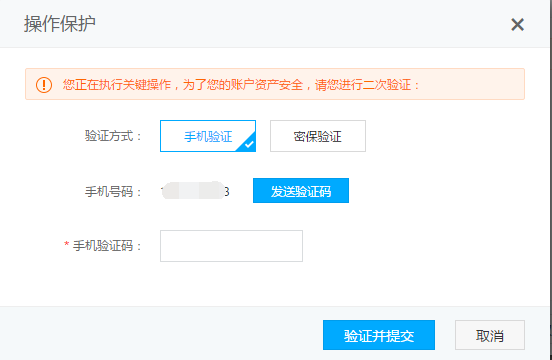Focus the 手机验证码 input box
The height and width of the screenshot is (360, 552).
point(231,246)
